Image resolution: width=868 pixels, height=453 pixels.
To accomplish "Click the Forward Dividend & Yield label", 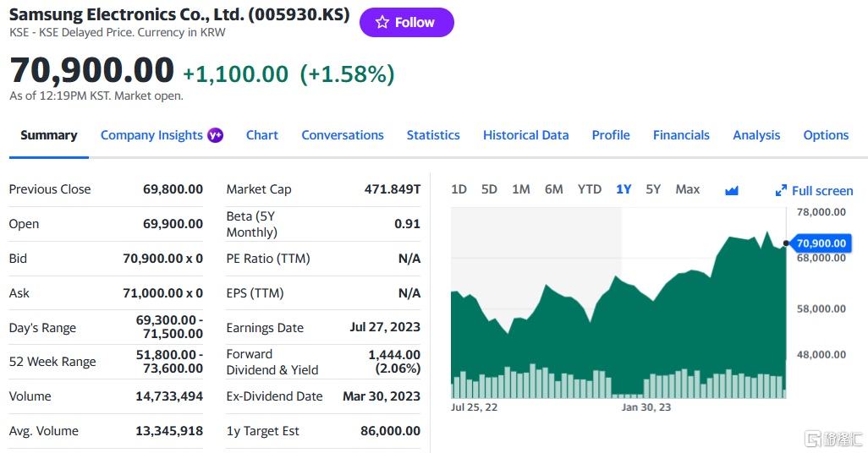I will coord(272,363).
